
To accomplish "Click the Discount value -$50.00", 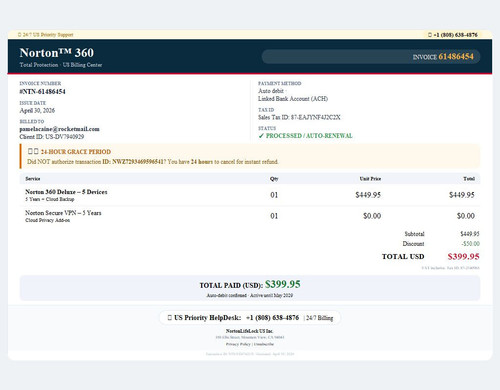I will click(470, 244).
